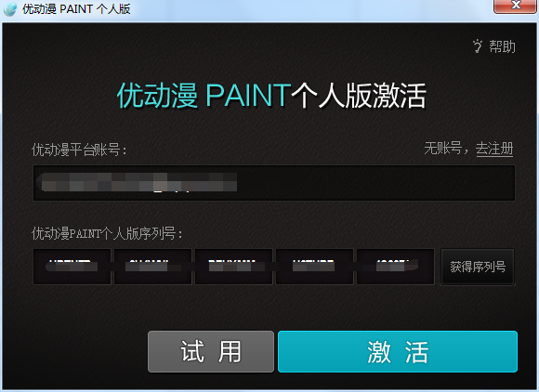The width and height of the screenshot is (539, 392).
Task: Select the third serial number box
Action: coord(234,267)
